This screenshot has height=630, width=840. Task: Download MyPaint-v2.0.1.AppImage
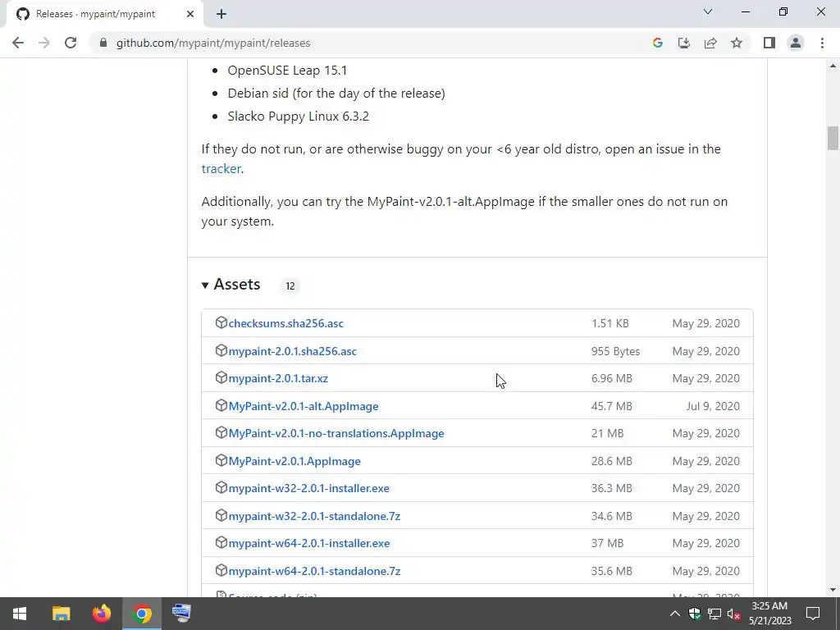tap(294, 461)
